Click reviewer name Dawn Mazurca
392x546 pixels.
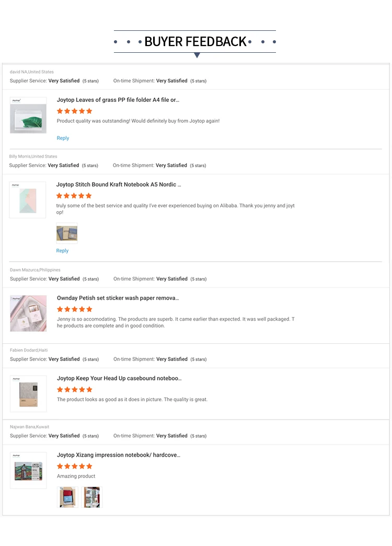click(24, 270)
